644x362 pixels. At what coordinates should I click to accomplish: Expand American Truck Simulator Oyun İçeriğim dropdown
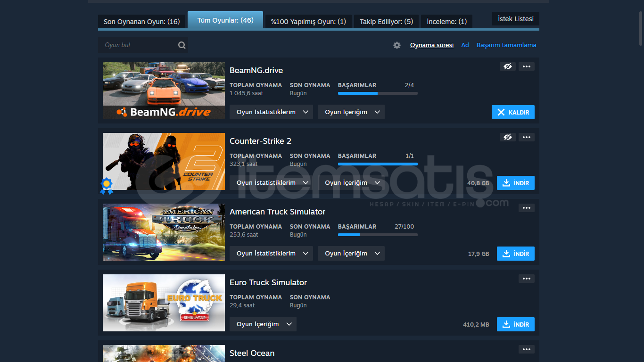tap(351, 254)
